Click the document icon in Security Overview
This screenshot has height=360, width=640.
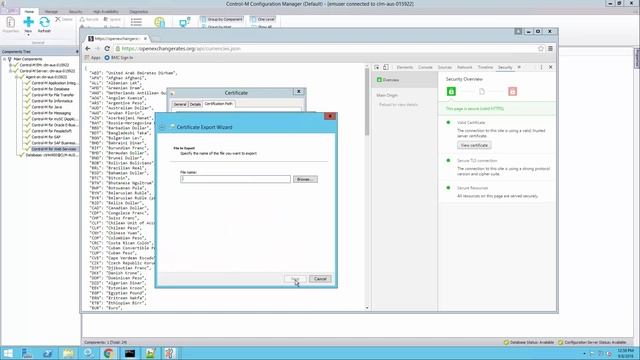click(482, 91)
